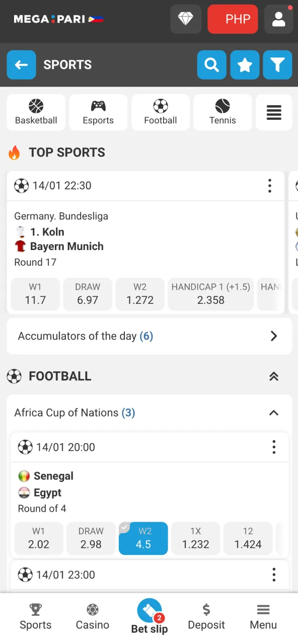Open the three-dot menu on Koln match

coord(270,186)
